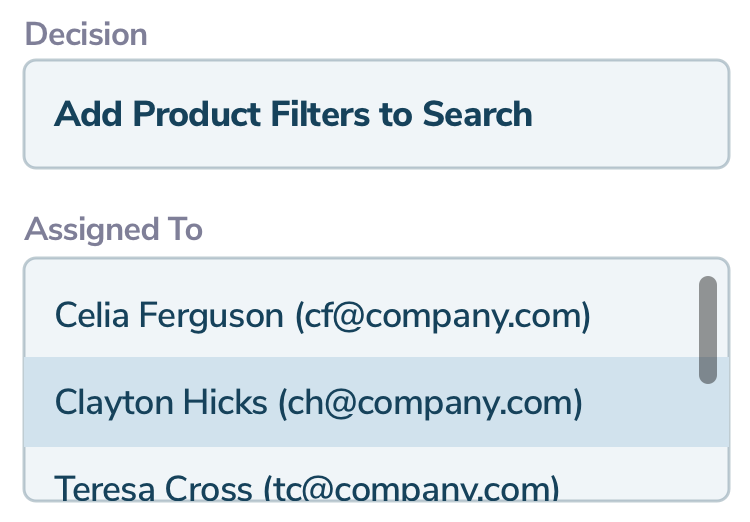Click the tc@company.com email entry
Viewport: 750px width, 522px height.
[x=411, y=488]
